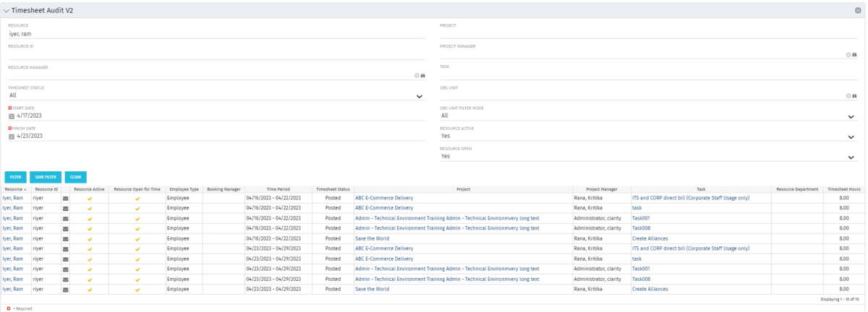Click the Filter button
The image size is (868, 312).
coord(15,176)
